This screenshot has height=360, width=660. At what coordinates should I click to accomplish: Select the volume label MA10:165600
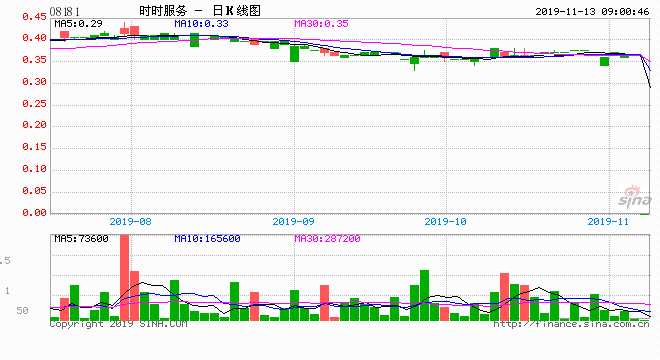208,239
